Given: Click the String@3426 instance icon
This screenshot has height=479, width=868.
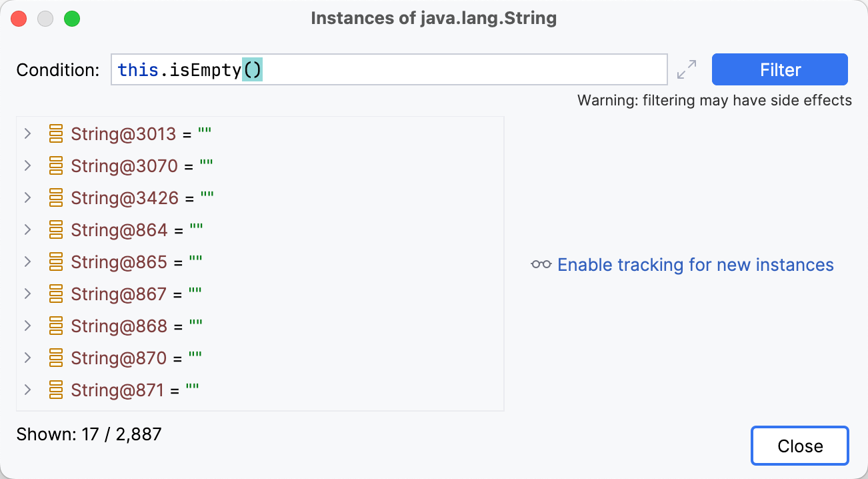Looking at the screenshot, I should (57, 197).
